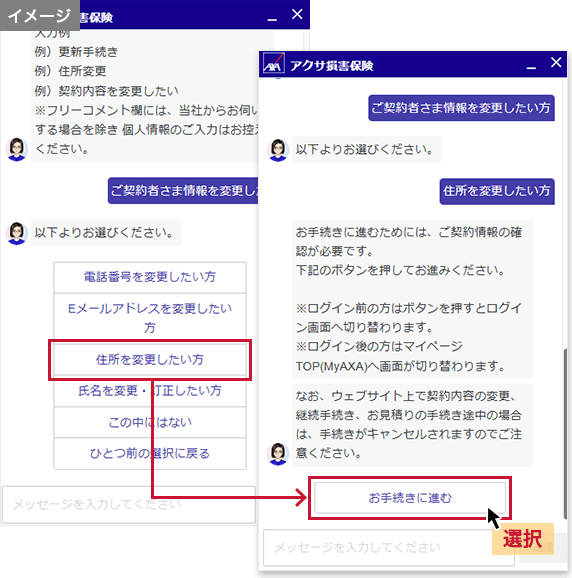Select 氏名を変更・訂正したい方 option

pos(150,391)
